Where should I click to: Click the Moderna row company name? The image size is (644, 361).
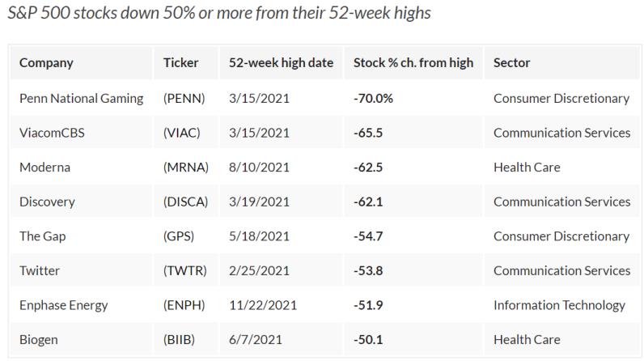click(44, 168)
